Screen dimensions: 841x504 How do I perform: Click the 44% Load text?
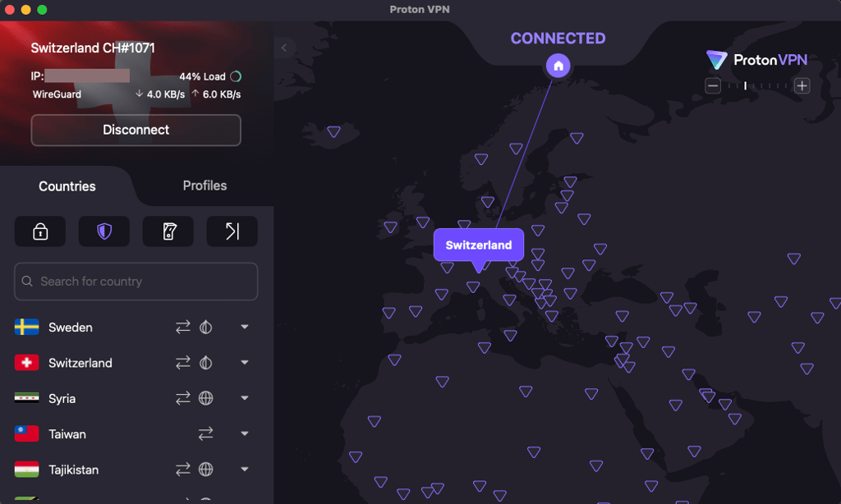click(x=202, y=76)
